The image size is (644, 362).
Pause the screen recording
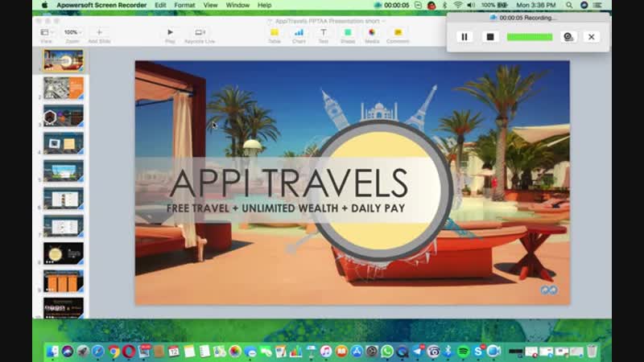[x=464, y=37]
